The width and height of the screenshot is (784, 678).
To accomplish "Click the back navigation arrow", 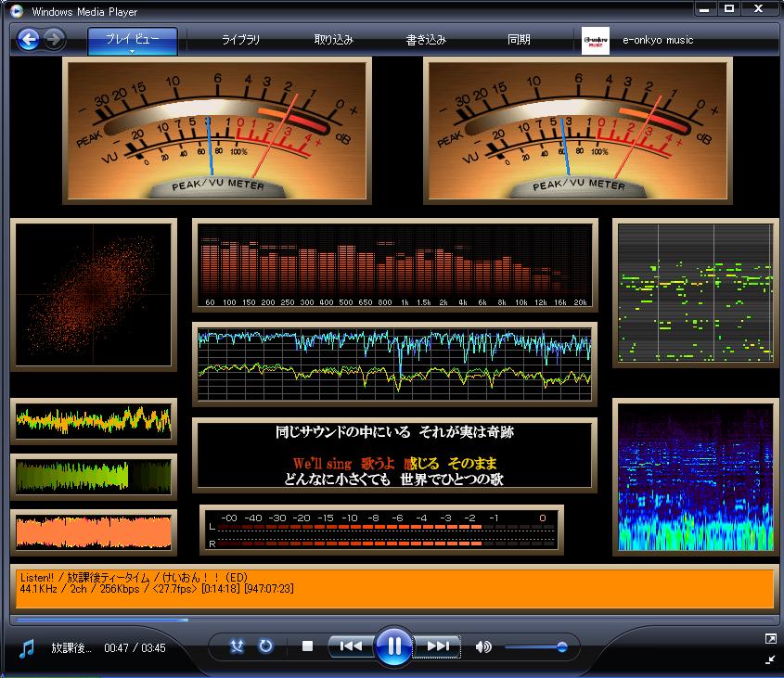I will [29, 40].
